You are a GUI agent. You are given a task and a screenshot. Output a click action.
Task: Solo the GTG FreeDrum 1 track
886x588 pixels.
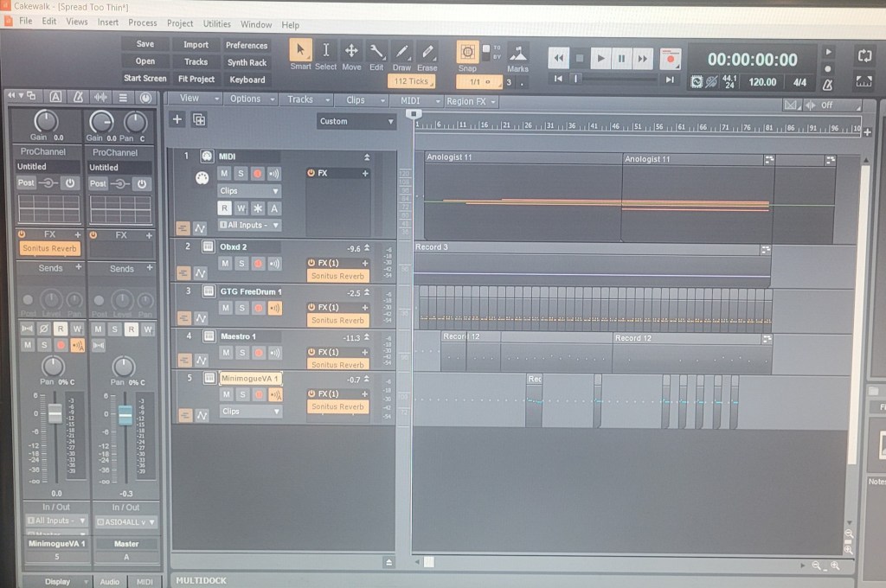pos(241,308)
